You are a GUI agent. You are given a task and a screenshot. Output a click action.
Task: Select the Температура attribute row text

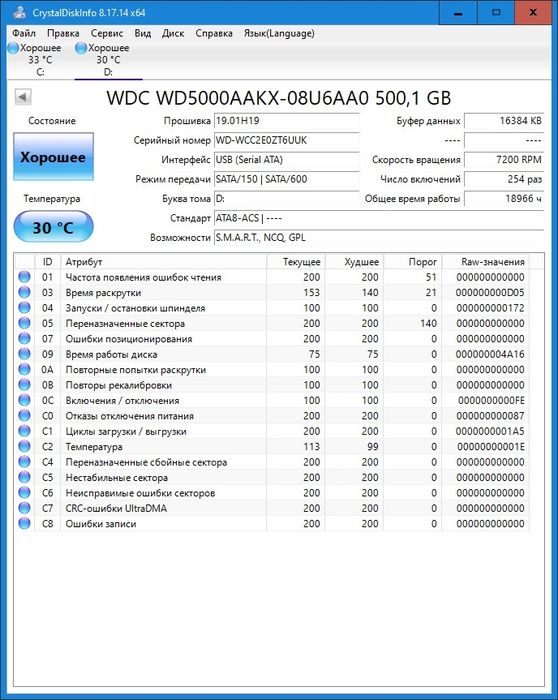tap(94, 446)
